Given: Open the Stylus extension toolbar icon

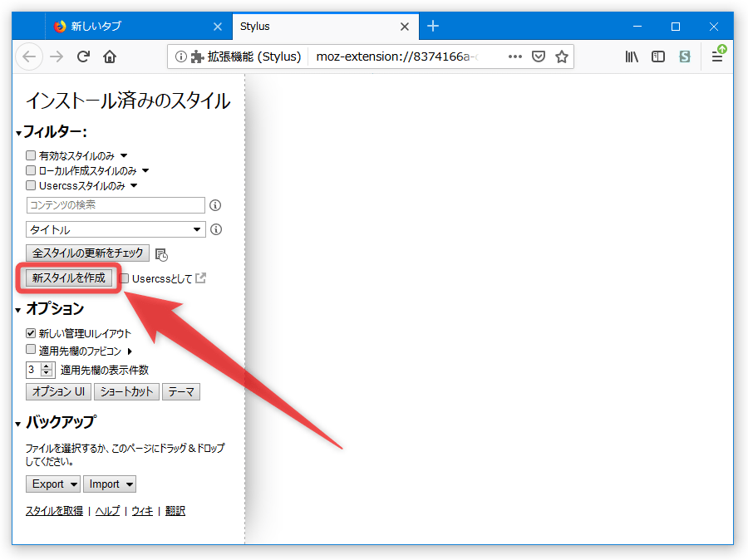Looking at the screenshot, I should pyautogui.click(x=685, y=56).
